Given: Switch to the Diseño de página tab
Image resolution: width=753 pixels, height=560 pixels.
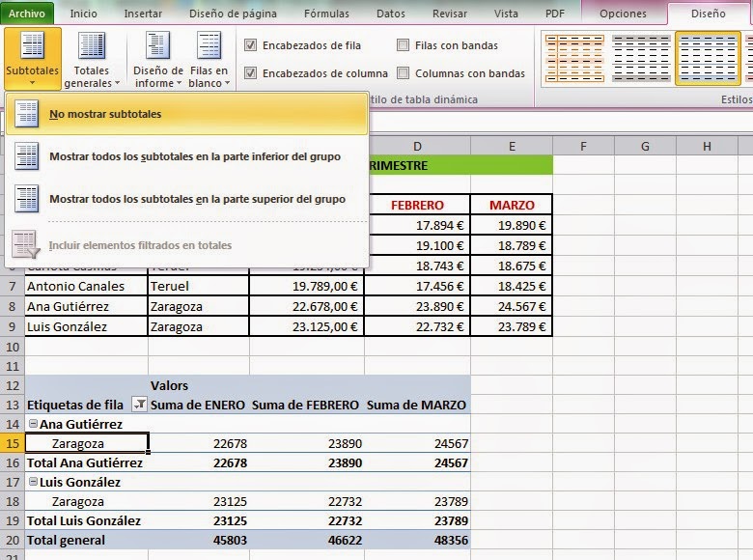Looking at the screenshot, I should pyautogui.click(x=233, y=14).
